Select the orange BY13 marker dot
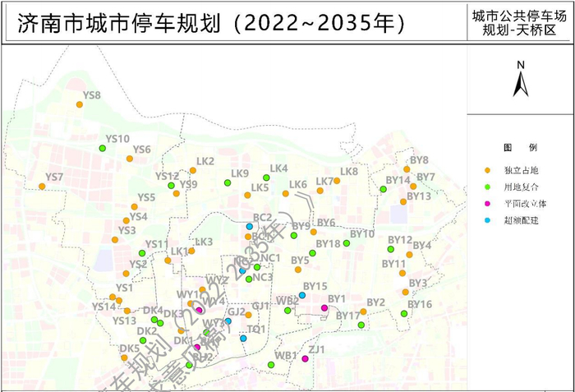 coord(403,202)
